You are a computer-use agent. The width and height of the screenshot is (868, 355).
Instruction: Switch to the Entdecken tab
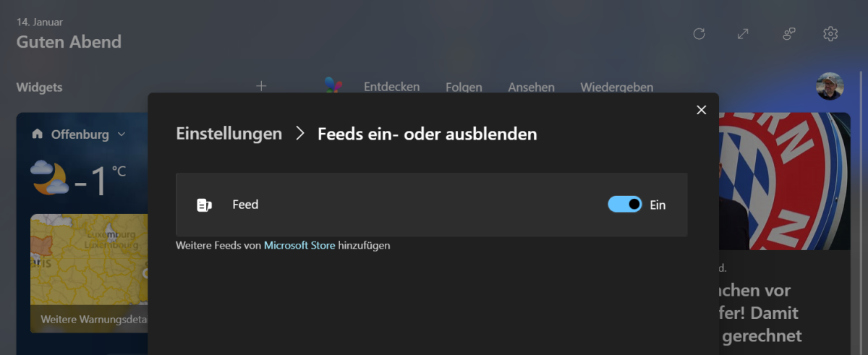click(x=391, y=87)
